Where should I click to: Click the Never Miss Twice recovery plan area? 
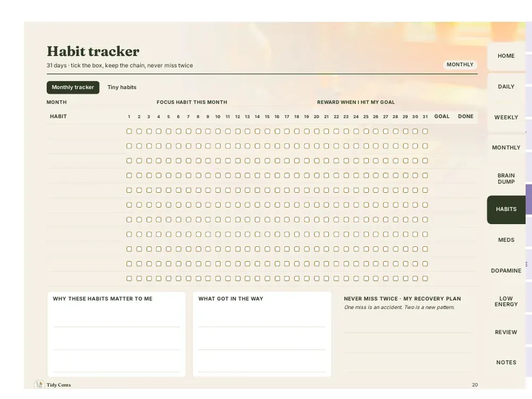click(408, 334)
